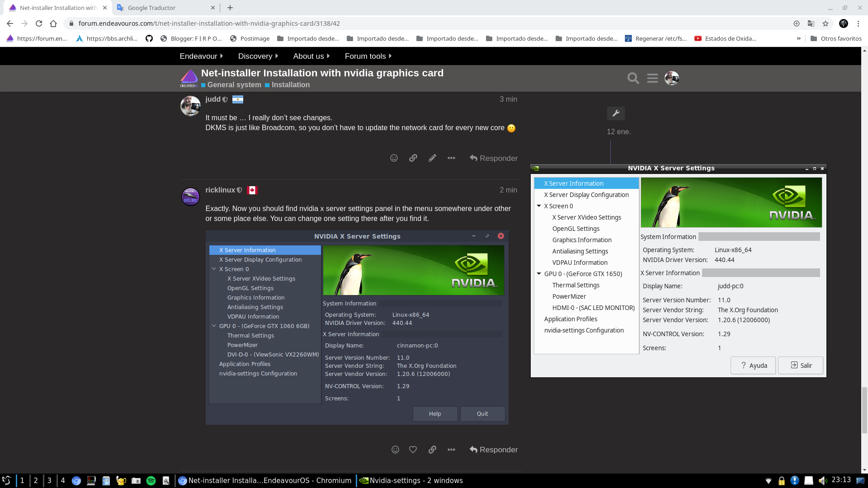The height and width of the screenshot is (488, 868).
Task: Show more actions on ricklinux's post
Action: point(451,450)
